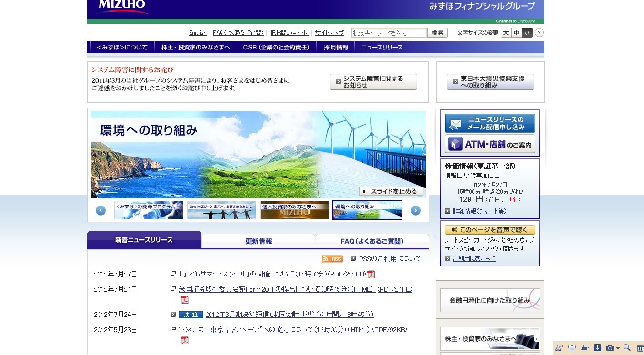The width and height of the screenshot is (644, 355).
Task: Select the 新着ニュースリリース tab
Action: 144,240
